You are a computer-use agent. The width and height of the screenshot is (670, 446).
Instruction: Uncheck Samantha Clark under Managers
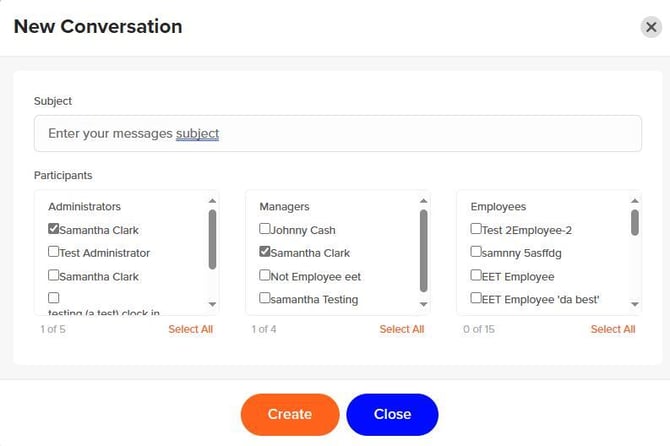pyautogui.click(x=265, y=252)
